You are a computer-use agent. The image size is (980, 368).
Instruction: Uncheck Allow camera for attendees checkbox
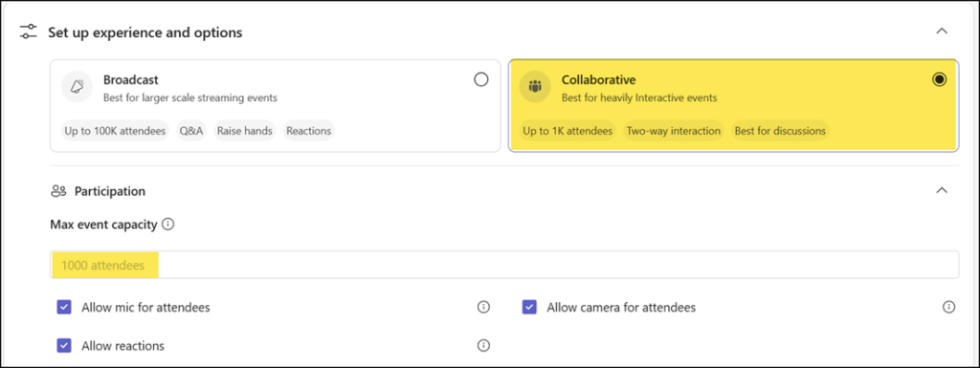pos(529,307)
